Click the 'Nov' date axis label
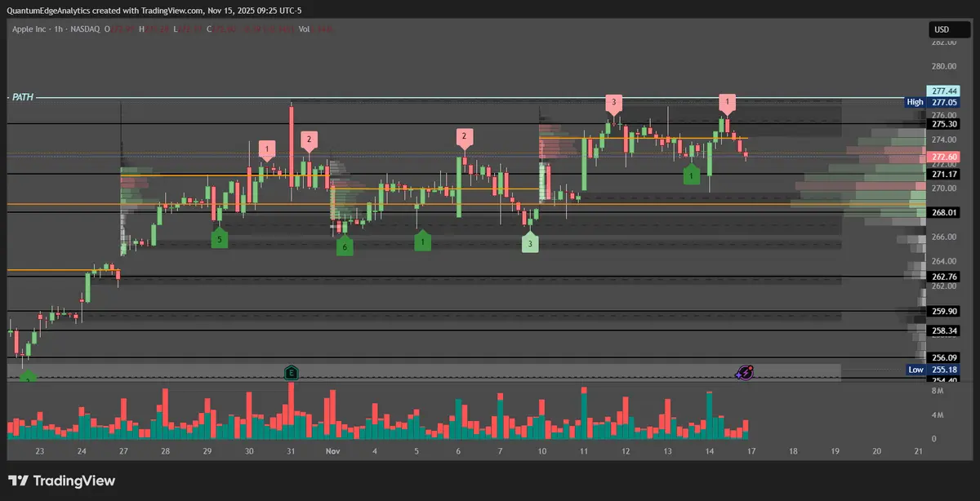980x501 pixels. pos(332,450)
